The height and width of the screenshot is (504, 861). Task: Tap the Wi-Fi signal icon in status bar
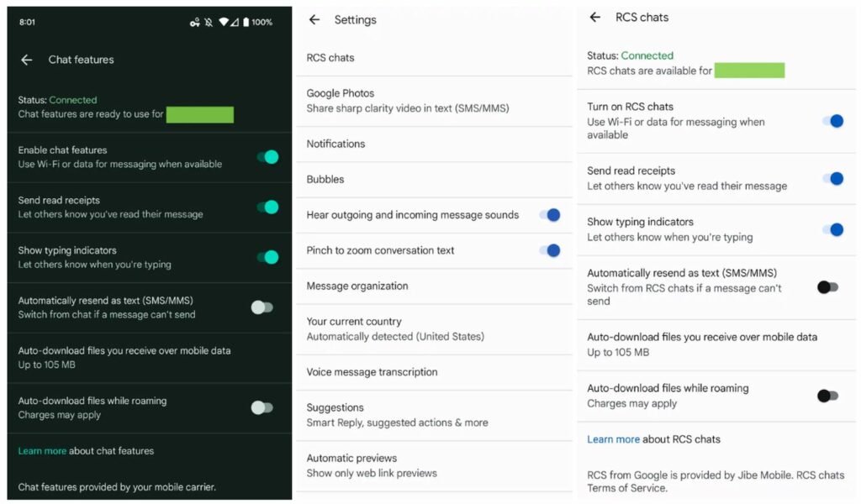pos(224,22)
